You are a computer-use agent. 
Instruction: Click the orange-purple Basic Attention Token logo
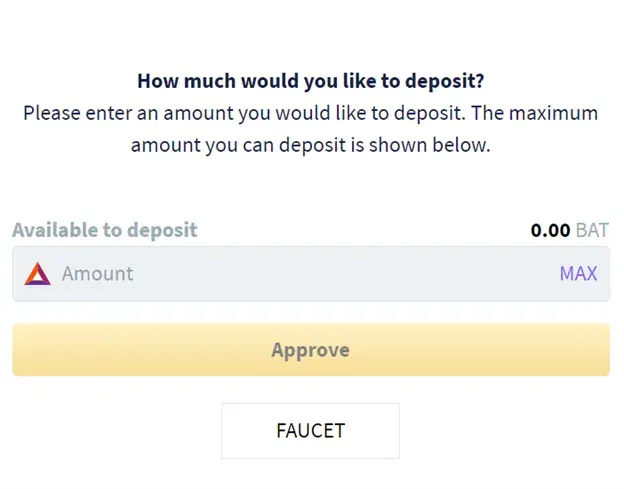click(x=38, y=274)
